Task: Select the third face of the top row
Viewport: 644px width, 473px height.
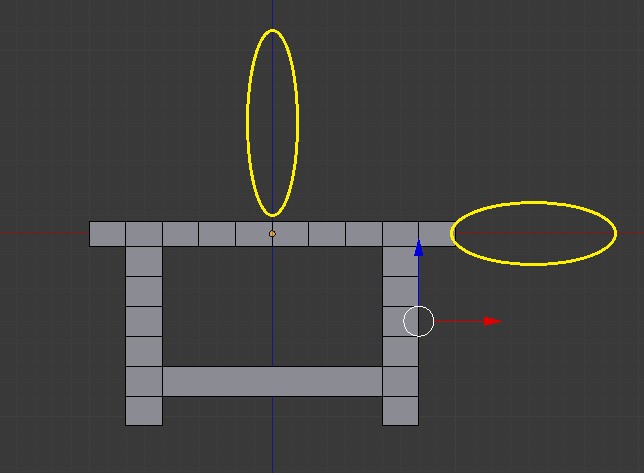Action: (x=180, y=234)
